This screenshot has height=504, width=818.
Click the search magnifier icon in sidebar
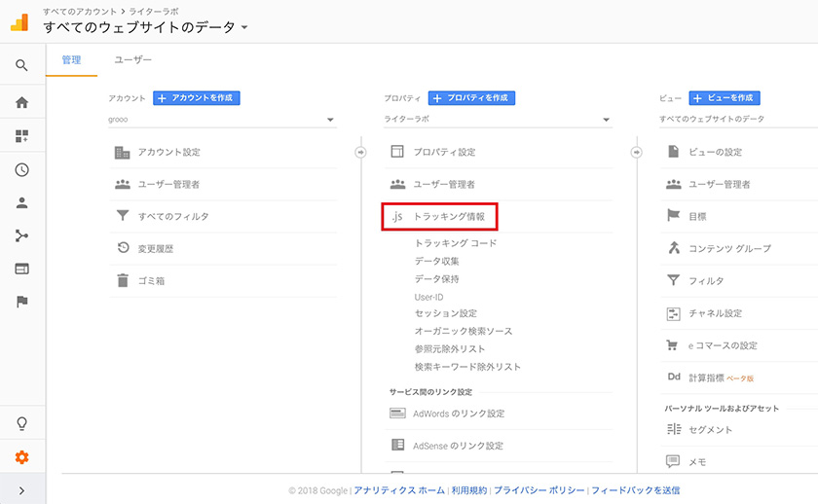point(21,65)
